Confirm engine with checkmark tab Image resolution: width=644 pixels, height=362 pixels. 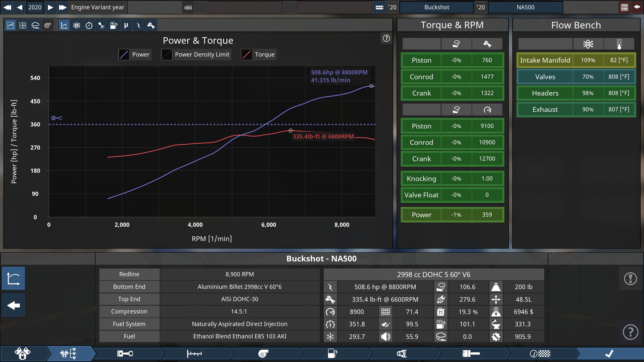609,354
